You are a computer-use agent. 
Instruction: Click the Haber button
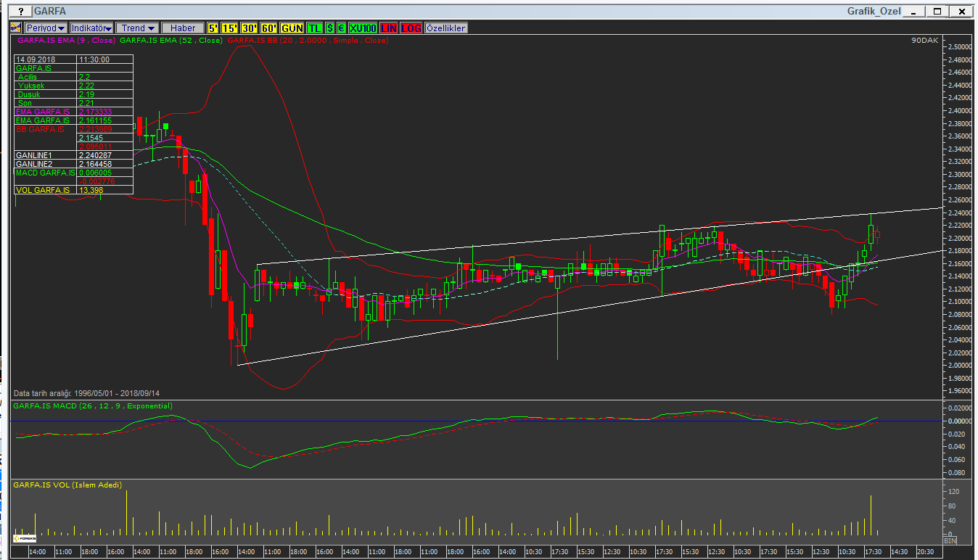pyautogui.click(x=183, y=28)
